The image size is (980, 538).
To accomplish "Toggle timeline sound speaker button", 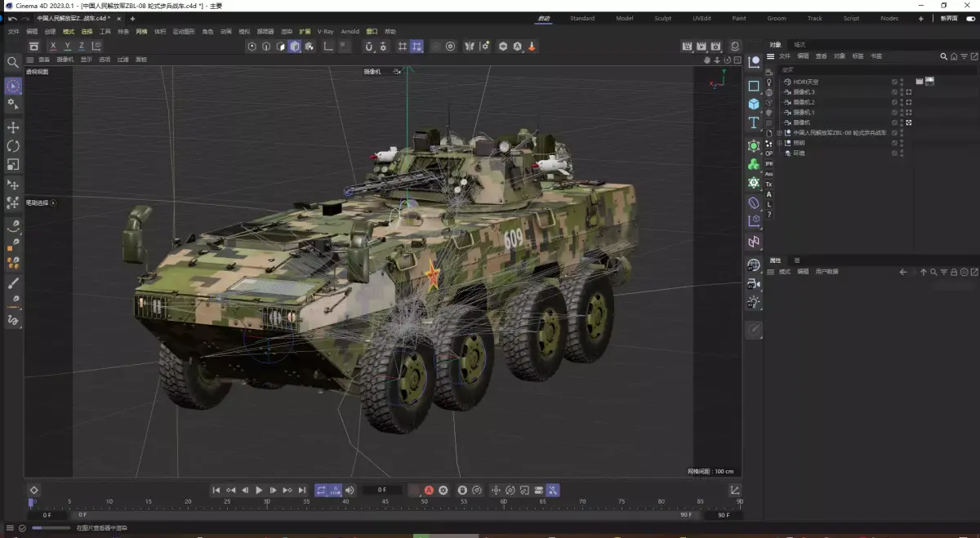I will click(x=349, y=490).
